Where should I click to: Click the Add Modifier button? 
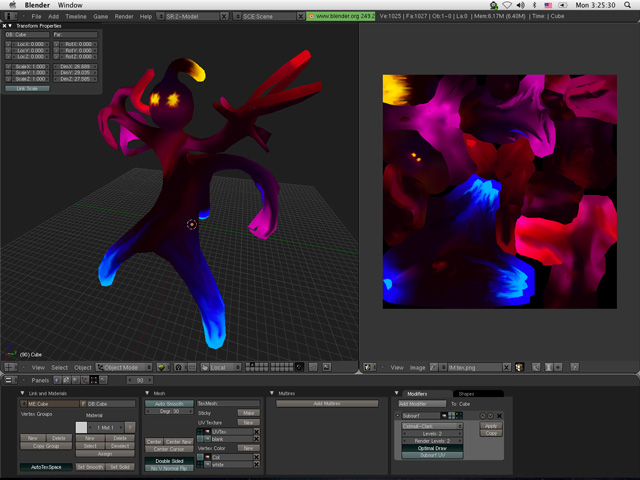coord(421,403)
